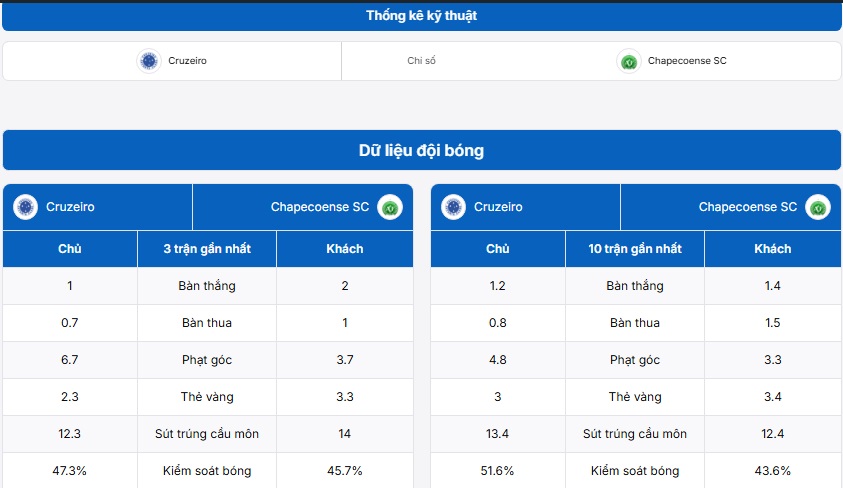
Task: Click Bàn thắng label in 3-match table
Action: (207, 286)
